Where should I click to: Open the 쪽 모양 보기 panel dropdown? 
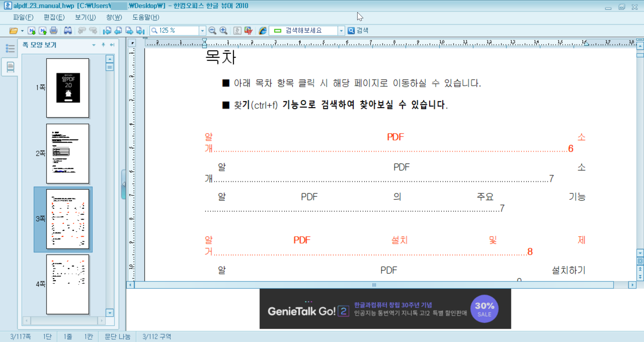coord(94,45)
